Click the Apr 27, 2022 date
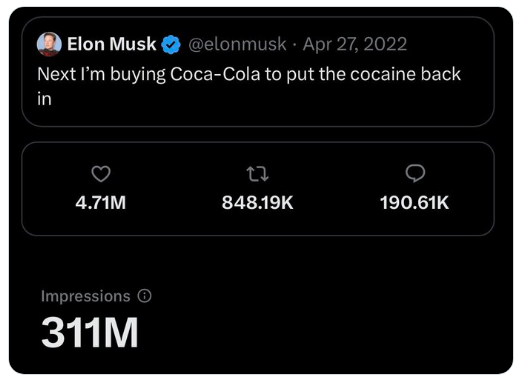 (355, 44)
